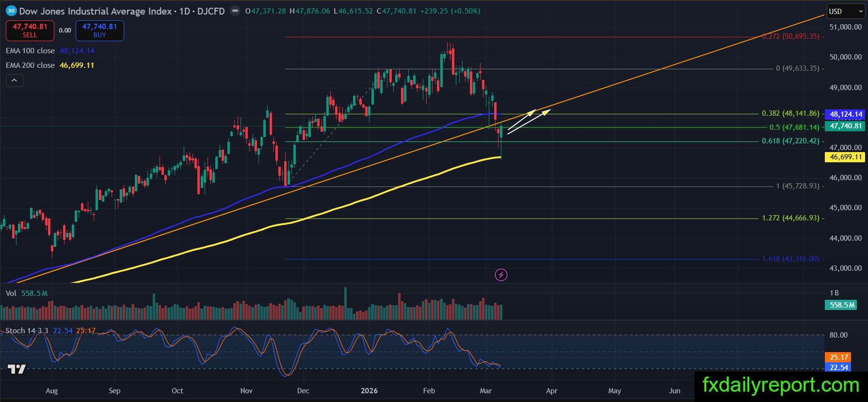Click the blue 22.54 Stoch value tag
Image resolution: width=868 pixels, height=402 pixels.
point(839,368)
